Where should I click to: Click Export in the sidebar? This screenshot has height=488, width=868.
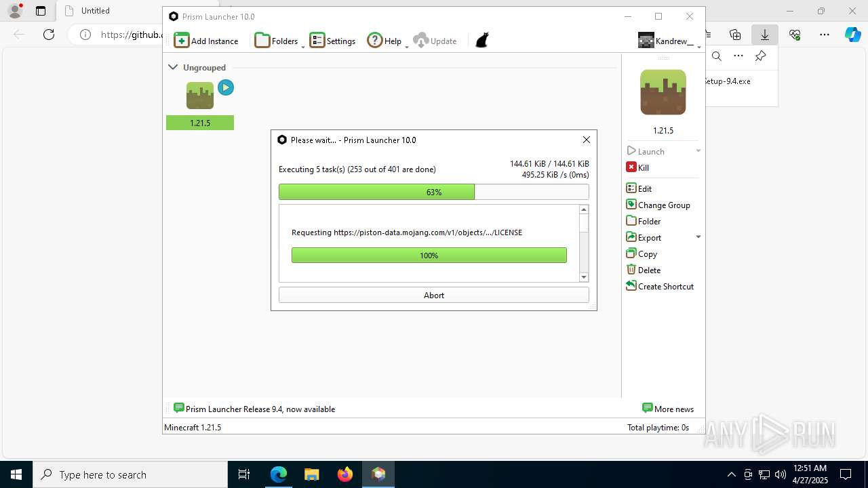point(644,237)
